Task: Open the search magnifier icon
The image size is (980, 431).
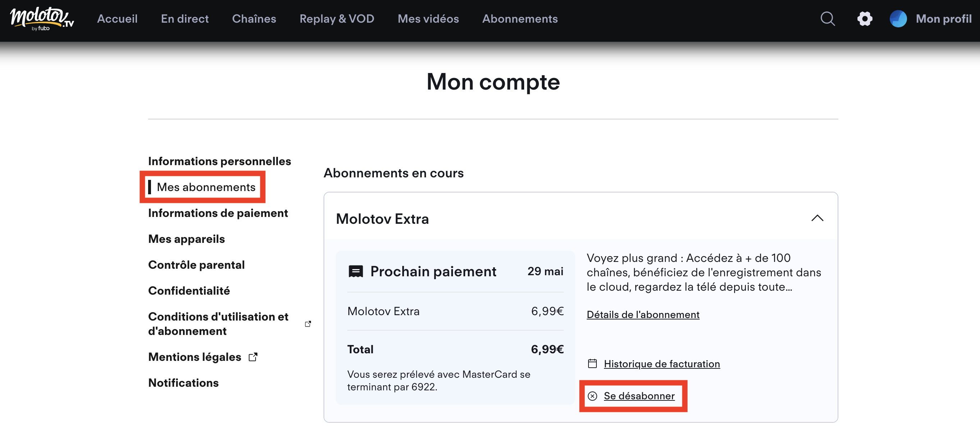Action: click(x=828, y=19)
